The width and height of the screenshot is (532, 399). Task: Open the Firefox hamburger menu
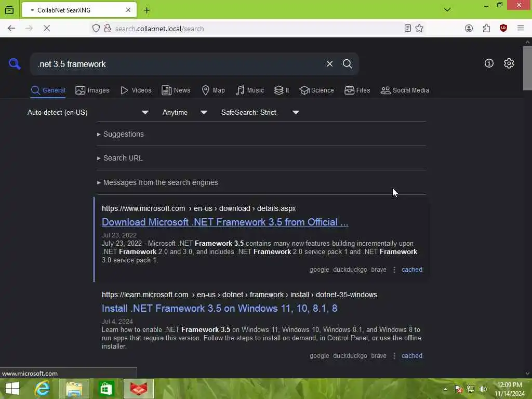point(521,29)
